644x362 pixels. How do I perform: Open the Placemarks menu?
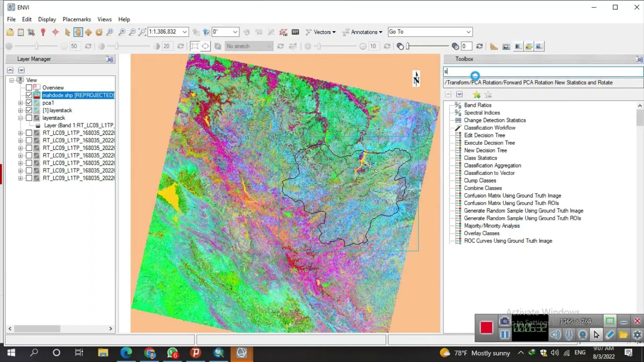coord(76,19)
